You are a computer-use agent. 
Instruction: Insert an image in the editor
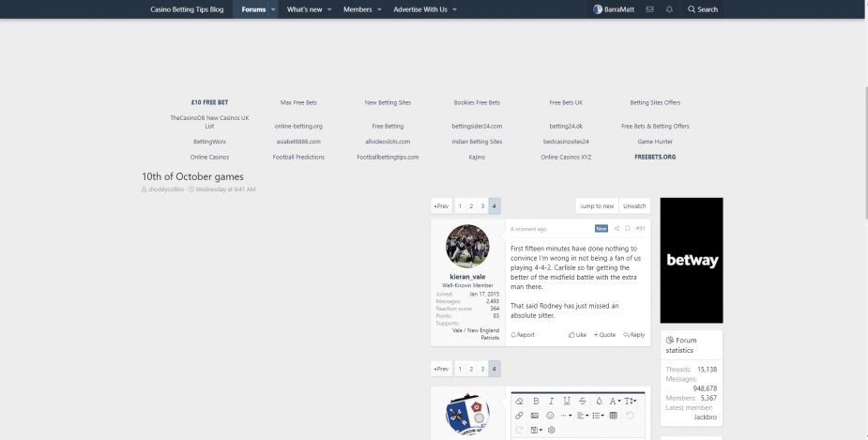tap(535, 415)
